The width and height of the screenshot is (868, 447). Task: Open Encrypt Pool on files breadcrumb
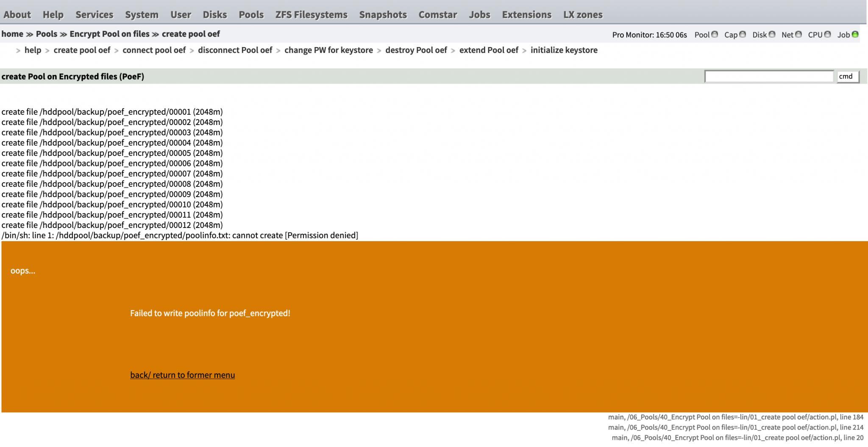tap(109, 34)
